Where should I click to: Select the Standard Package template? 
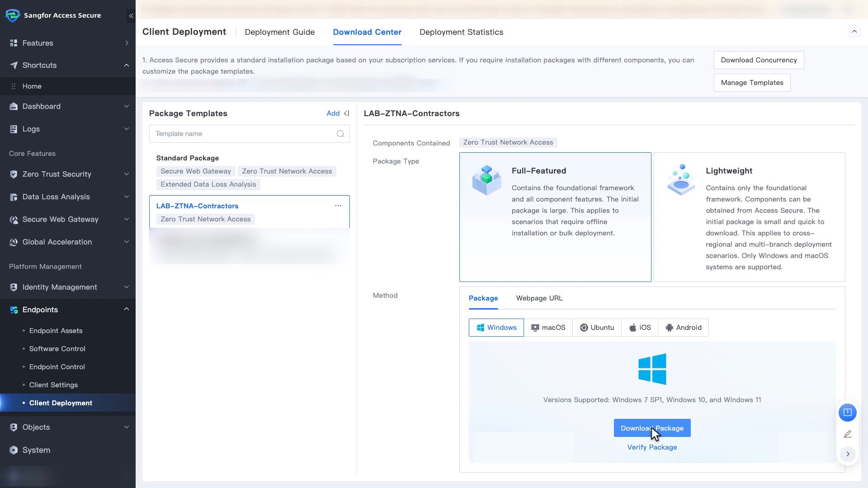[x=249, y=172]
